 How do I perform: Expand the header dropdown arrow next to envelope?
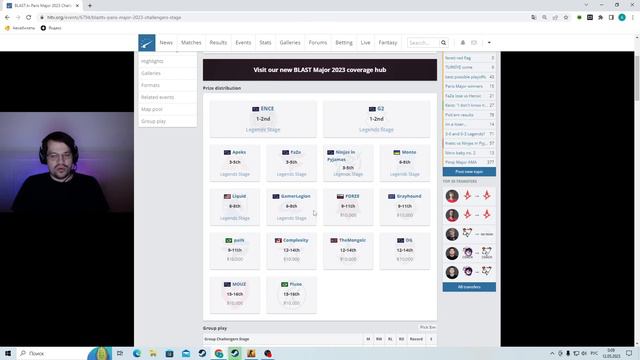click(x=489, y=42)
